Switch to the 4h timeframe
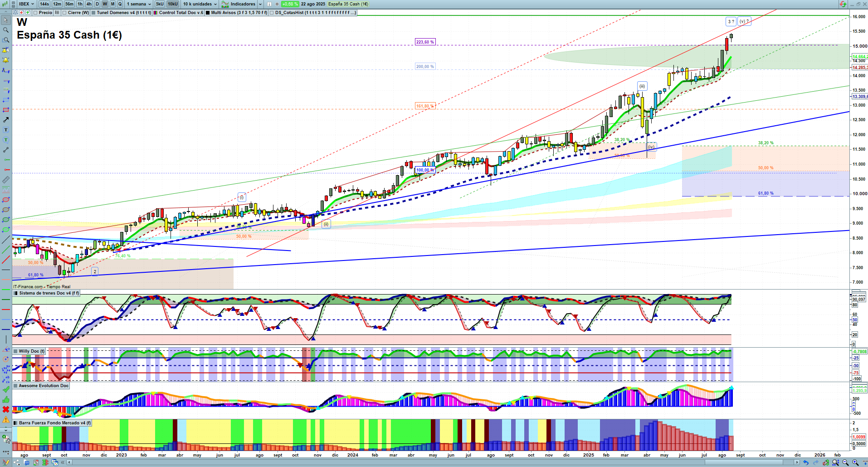The height and width of the screenshot is (467, 868). 89,4
